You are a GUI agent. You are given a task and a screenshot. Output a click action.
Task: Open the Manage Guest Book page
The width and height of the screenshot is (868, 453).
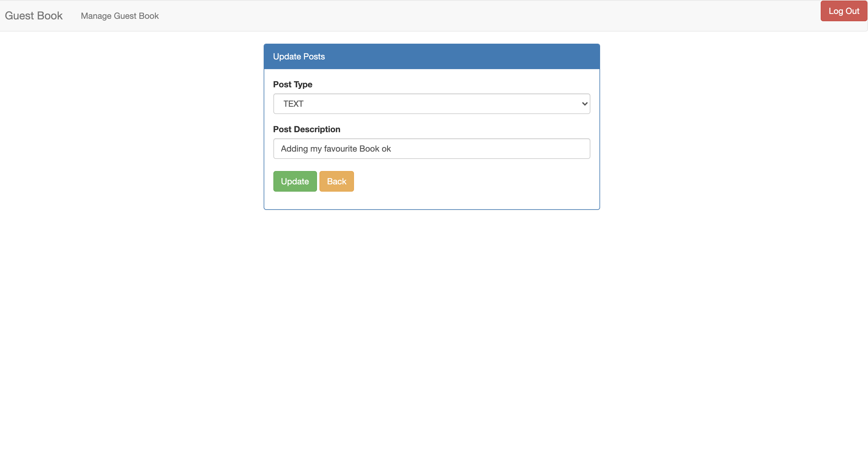click(120, 16)
